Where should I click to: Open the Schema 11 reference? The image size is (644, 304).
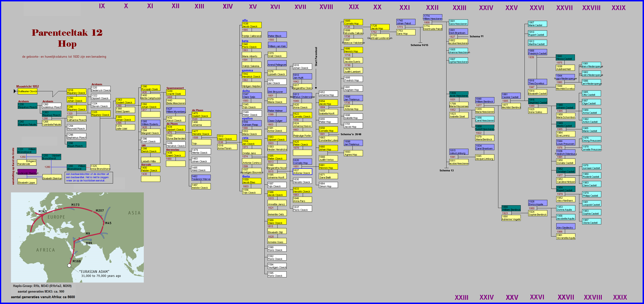pyautogui.click(x=476, y=36)
